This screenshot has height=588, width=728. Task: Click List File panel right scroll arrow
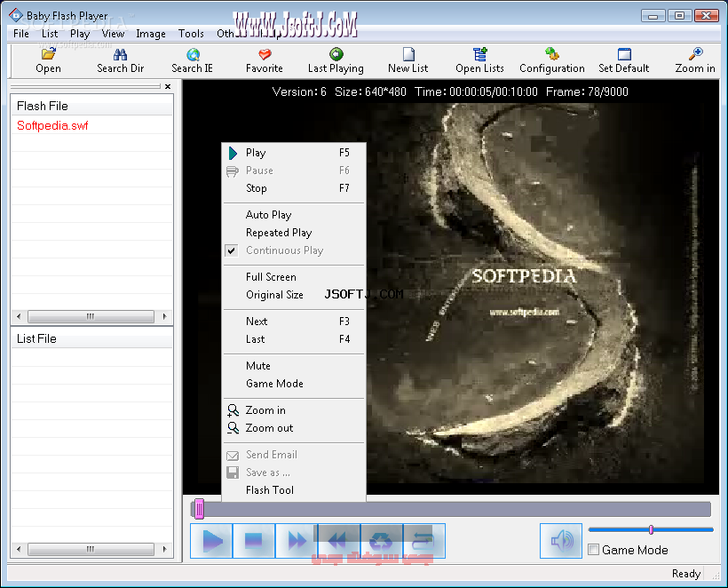coord(165,549)
